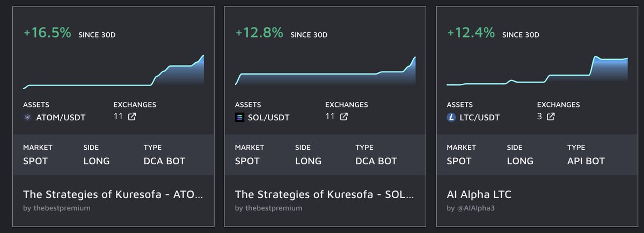Click the SOL/USDT asset pair

[269, 117]
